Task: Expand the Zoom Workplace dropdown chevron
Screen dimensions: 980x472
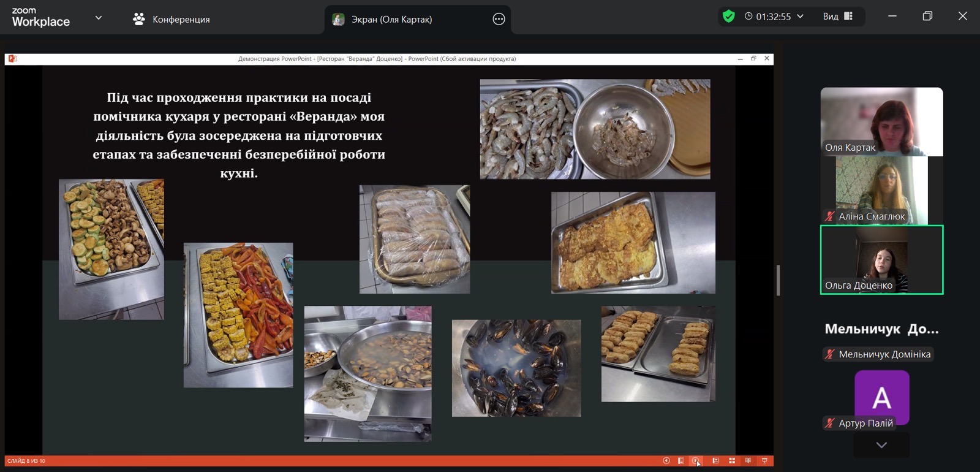Action: pyautogui.click(x=98, y=18)
